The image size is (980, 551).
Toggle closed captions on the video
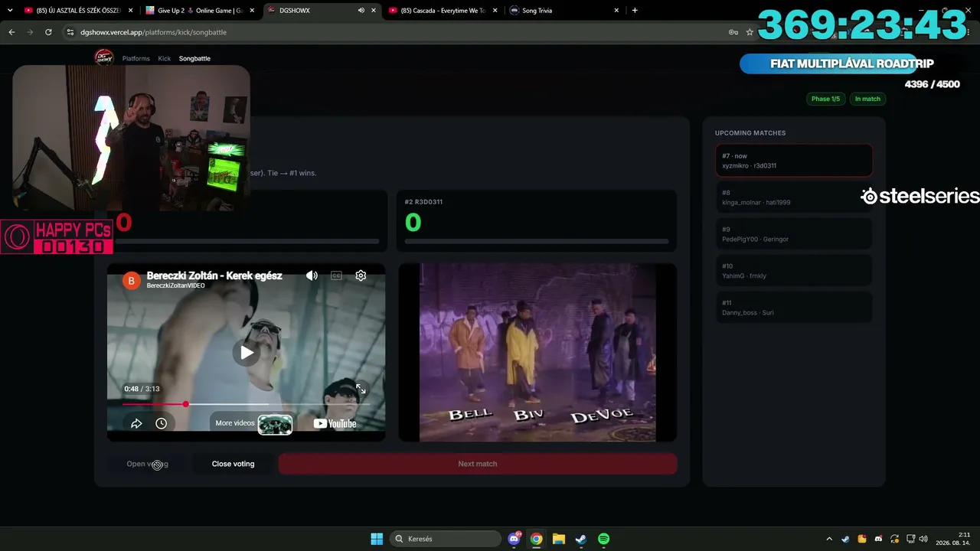pyautogui.click(x=336, y=275)
